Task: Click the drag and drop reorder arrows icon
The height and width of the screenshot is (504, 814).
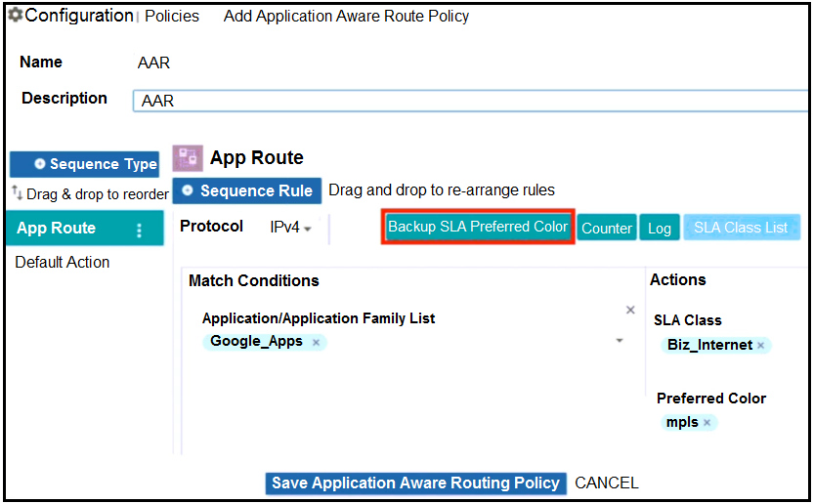Action: click(x=17, y=192)
